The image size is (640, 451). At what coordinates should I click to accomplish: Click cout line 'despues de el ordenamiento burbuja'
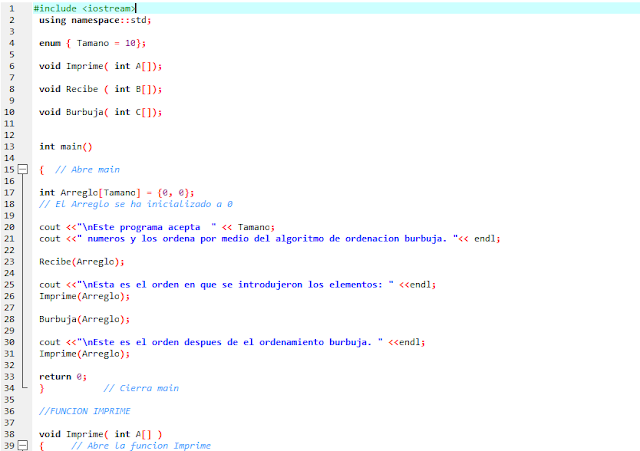pos(232,342)
